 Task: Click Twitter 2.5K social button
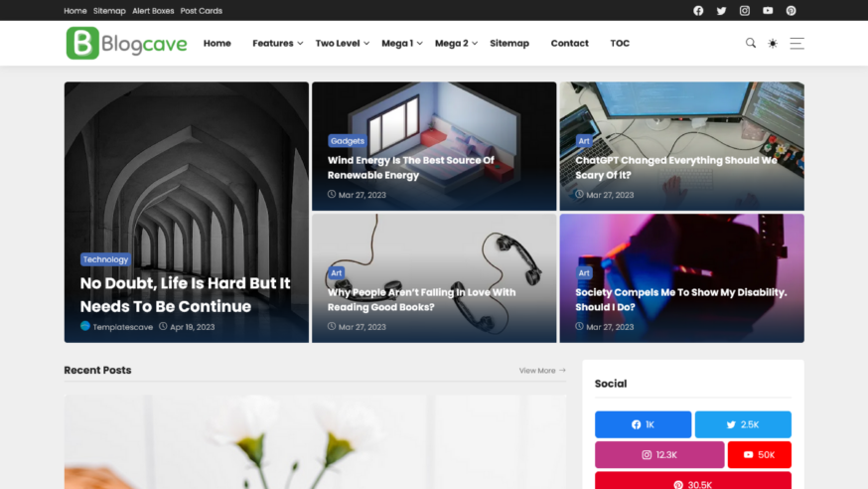tap(743, 424)
